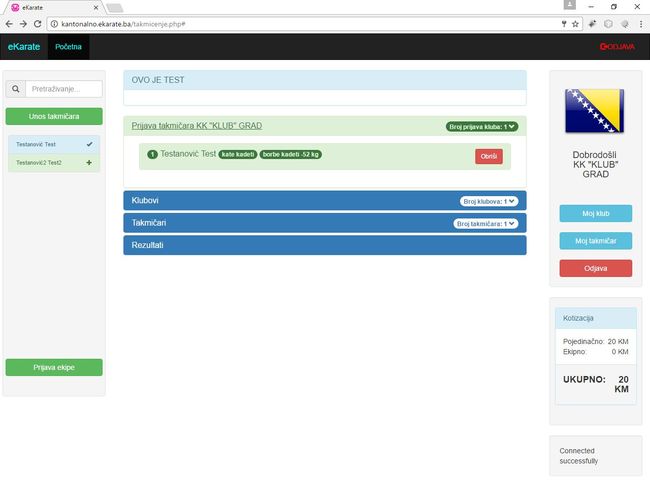
Task: Click the Moj takmičar button
Action: point(595,240)
